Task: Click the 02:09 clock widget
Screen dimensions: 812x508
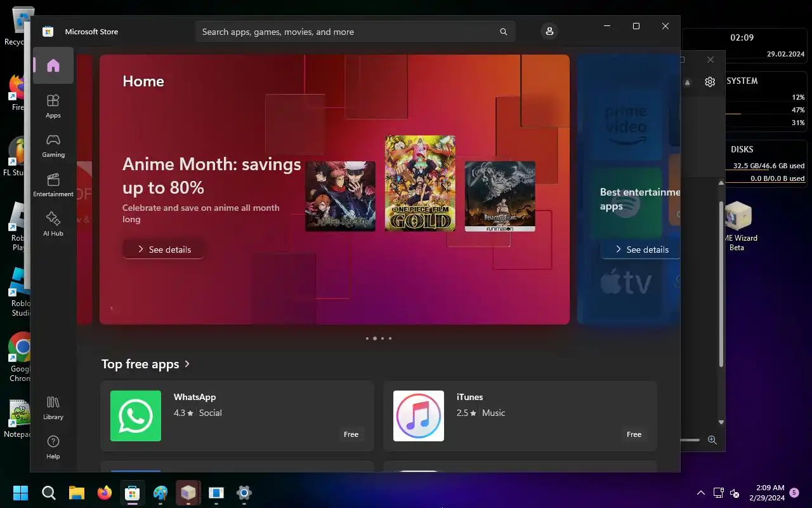Action: (742, 37)
